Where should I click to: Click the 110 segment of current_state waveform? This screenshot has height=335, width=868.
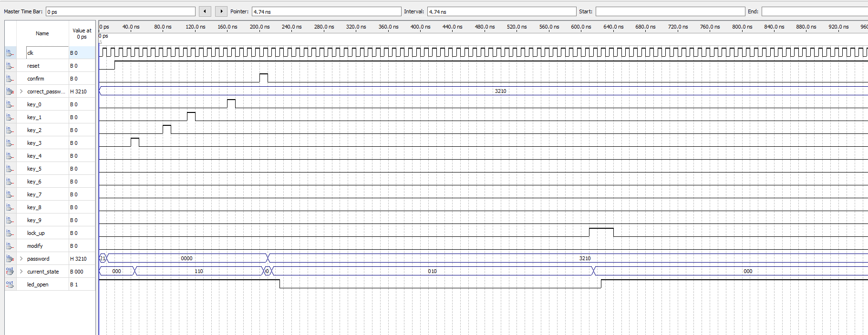pyautogui.click(x=199, y=271)
